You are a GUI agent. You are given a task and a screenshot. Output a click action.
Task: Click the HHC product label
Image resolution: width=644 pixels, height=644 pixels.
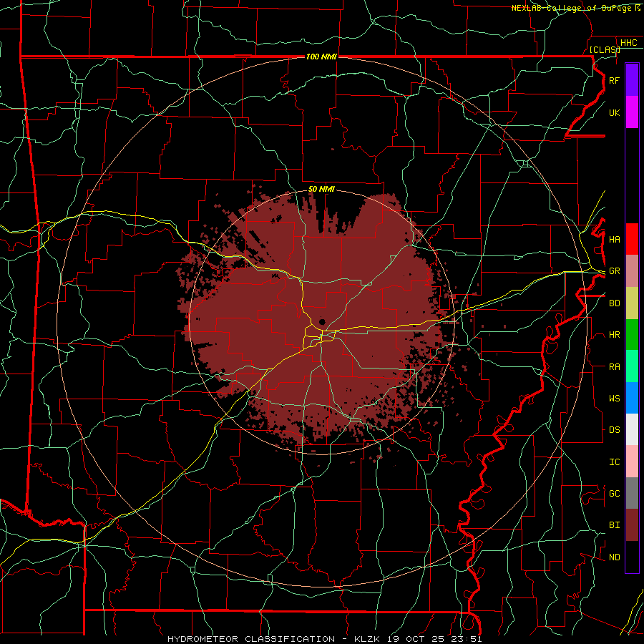click(x=628, y=43)
